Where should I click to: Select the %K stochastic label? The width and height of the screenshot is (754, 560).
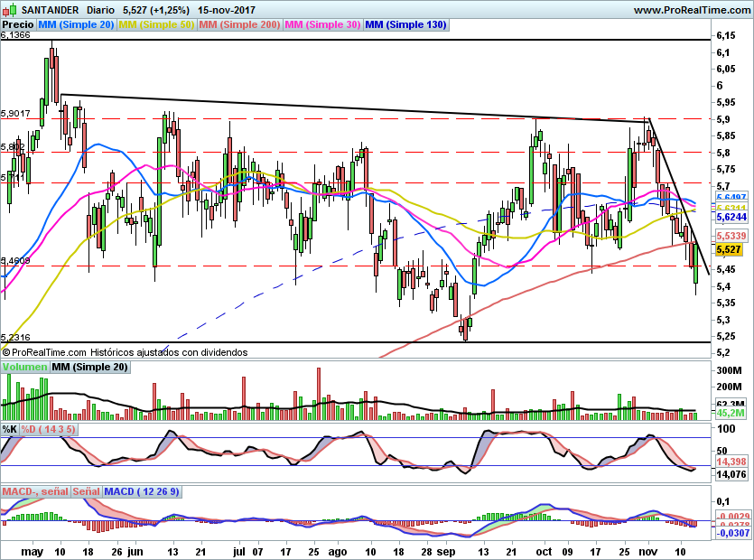click(x=10, y=429)
